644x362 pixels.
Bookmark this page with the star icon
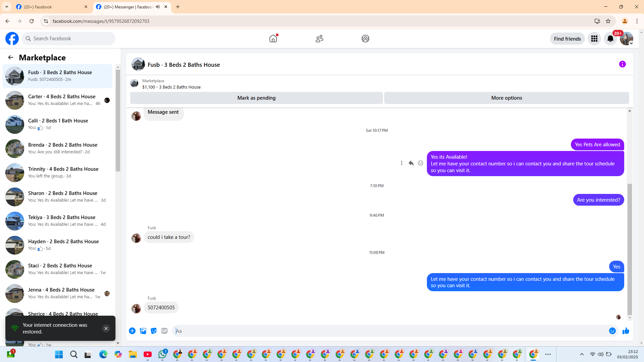[x=608, y=21]
